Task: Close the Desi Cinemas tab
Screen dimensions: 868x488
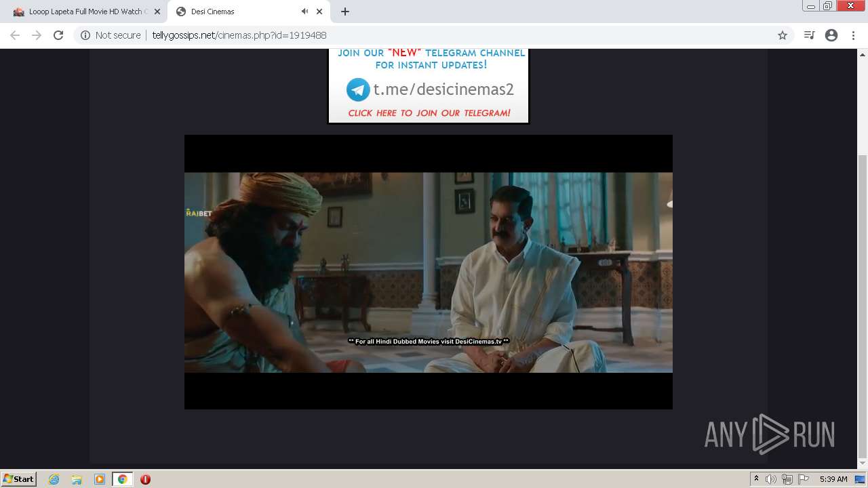Action: coord(319,12)
